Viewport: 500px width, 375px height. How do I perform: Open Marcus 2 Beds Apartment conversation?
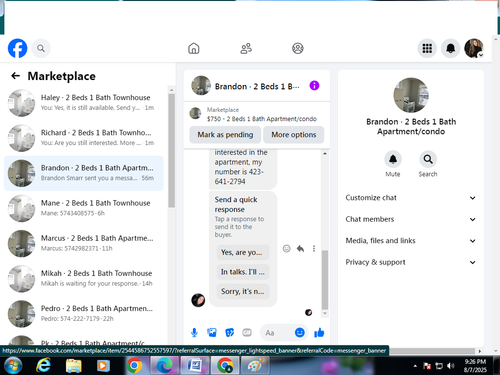[x=83, y=243]
